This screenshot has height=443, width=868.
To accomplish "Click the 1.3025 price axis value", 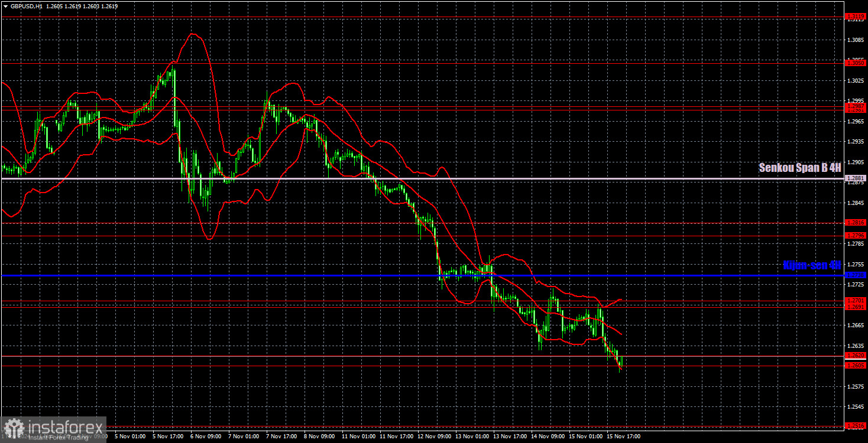I will (856, 80).
